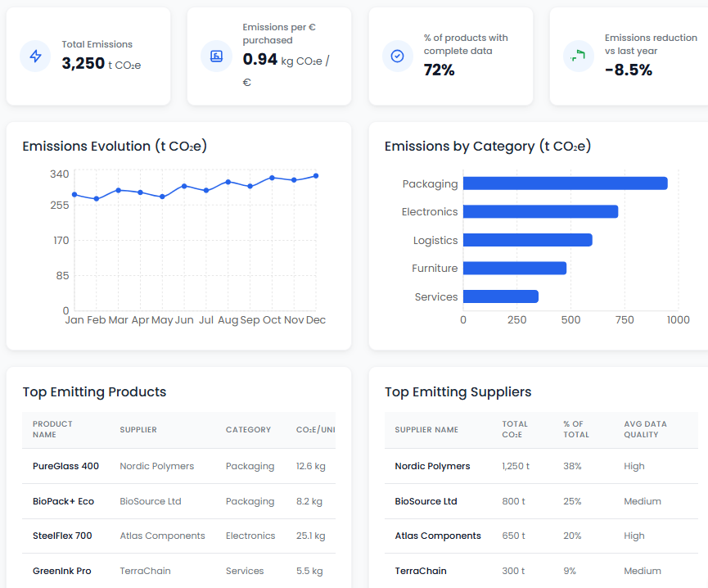This screenshot has height=588, width=708.
Task: Open the PureGlass 400 product row
Action: click(65, 466)
